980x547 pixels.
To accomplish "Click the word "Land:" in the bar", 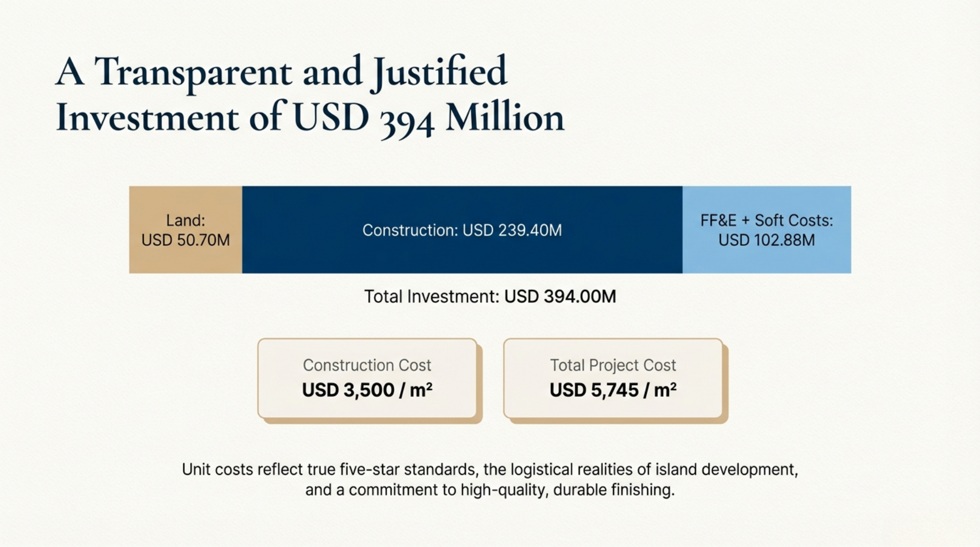I will [x=185, y=221].
